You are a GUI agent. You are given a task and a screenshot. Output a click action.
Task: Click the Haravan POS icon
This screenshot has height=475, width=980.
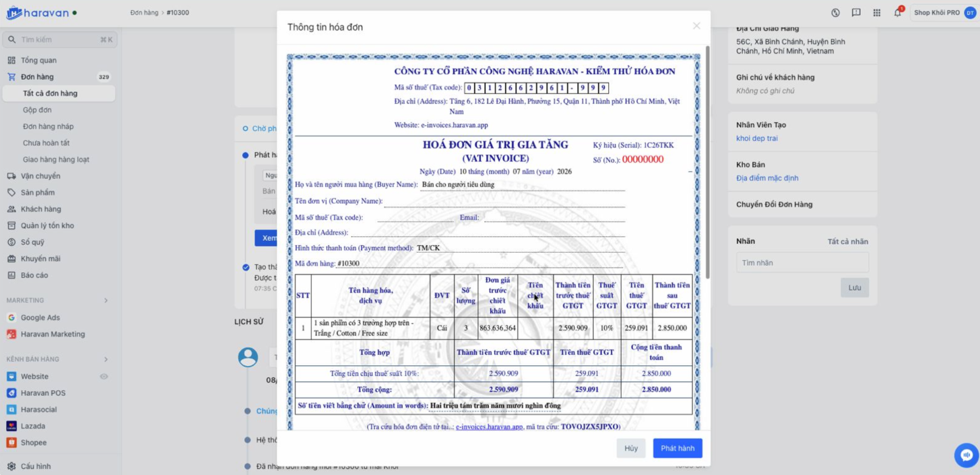point(11,393)
